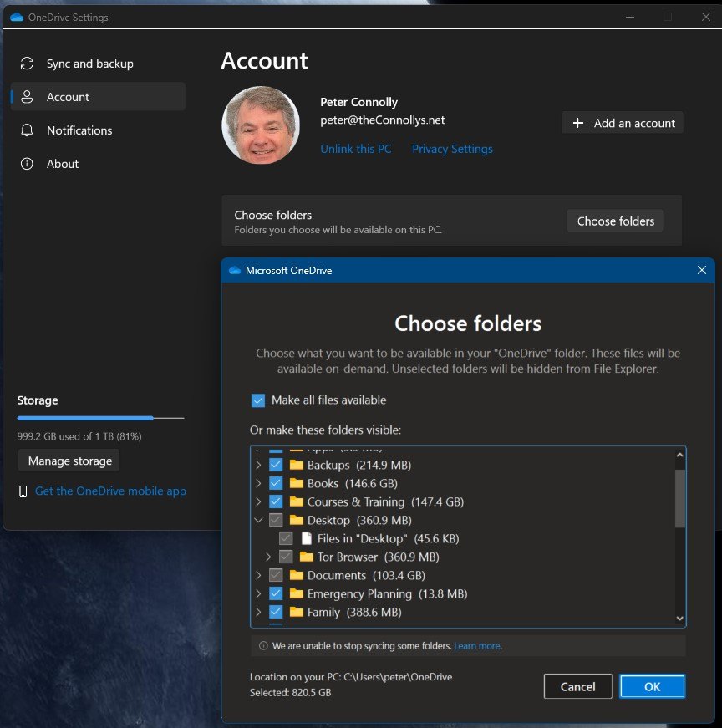Image resolution: width=722 pixels, height=728 pixels.
Task: Click the OneDrive cloud icon in Settings title bar
Action: (x=17, y=18)
